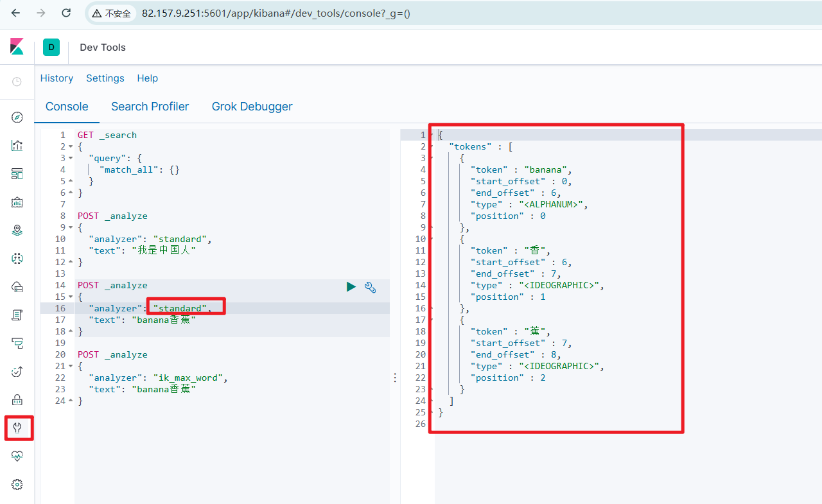Click the 不安全 security warning badge
This screenshot has width=822, height=504.
[x=110, y=13]
